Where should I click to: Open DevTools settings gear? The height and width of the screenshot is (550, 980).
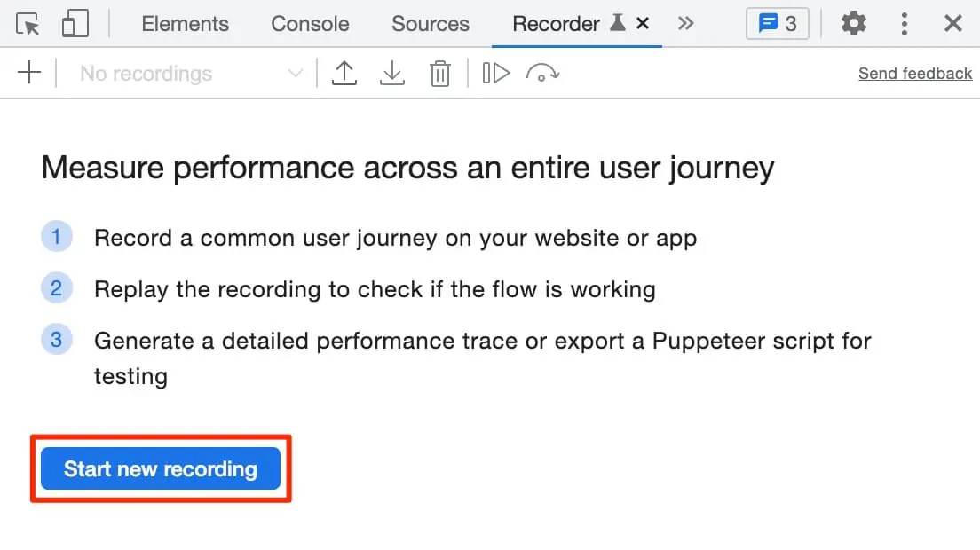854,24
